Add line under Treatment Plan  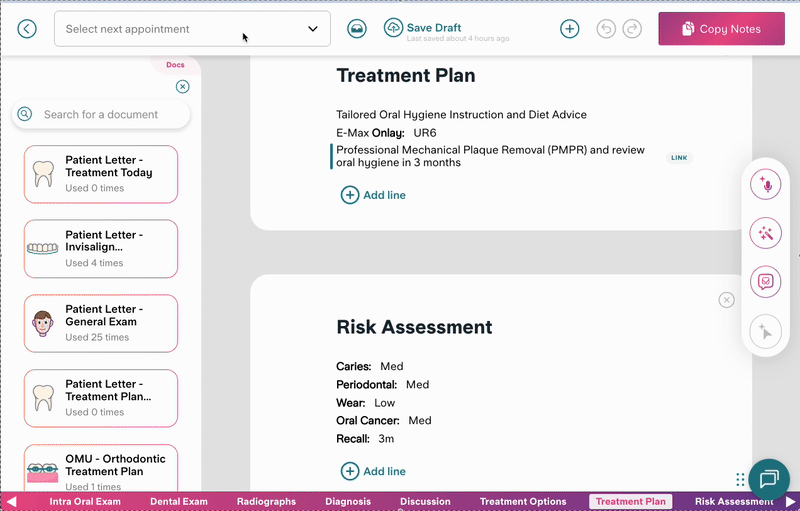tap(374, 195)
